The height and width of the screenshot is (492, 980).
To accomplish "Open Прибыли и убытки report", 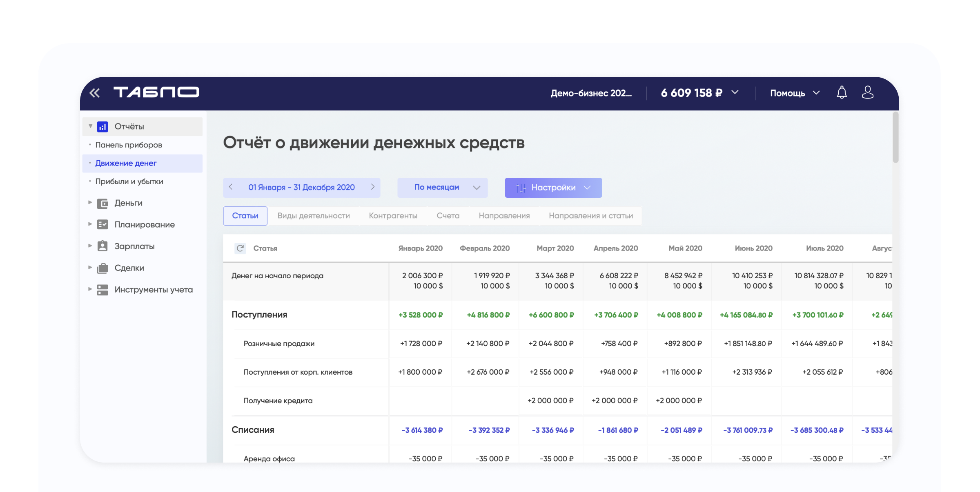I will coord(129,181).
